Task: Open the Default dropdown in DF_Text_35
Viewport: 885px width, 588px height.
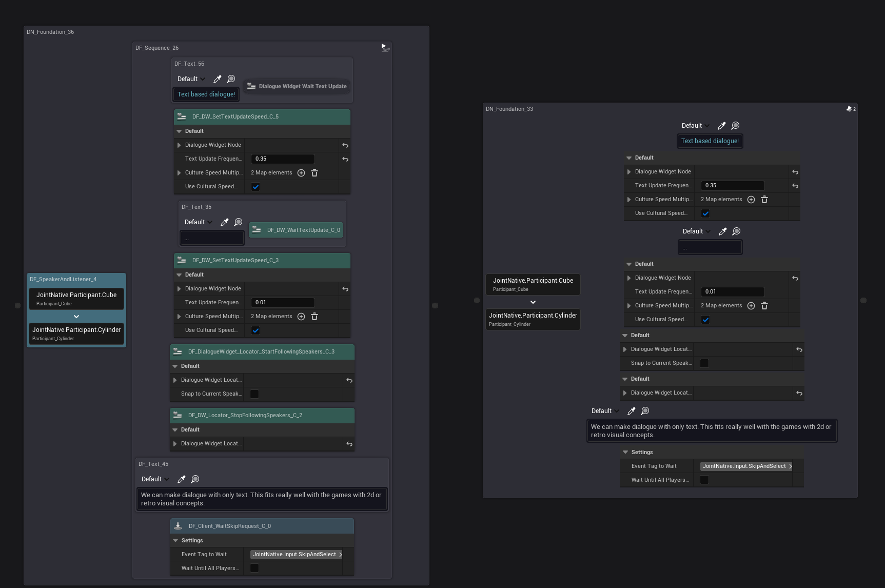Action: point(198,222)
